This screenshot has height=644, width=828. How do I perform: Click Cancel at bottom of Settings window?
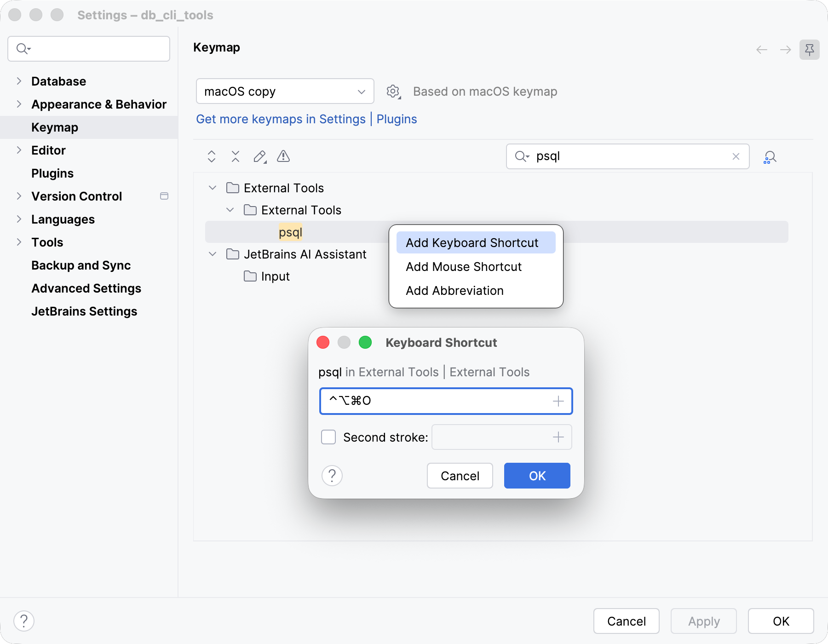627,621
